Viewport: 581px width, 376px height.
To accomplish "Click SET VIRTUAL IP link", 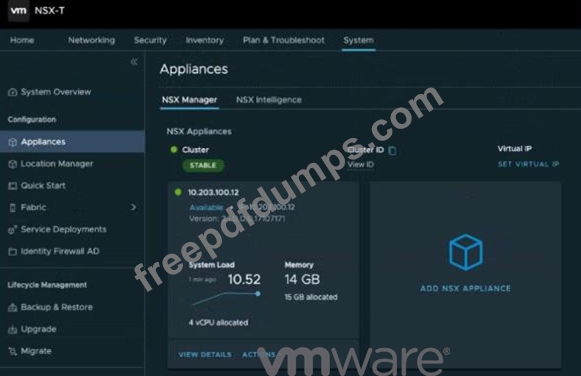I will pyautogui.click(x=528, y=164).
